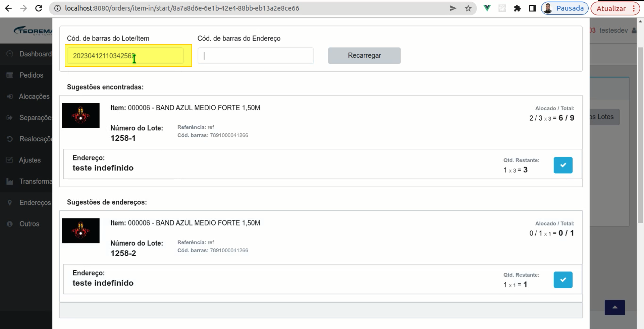This screenshot has width=644, height=329.
Task: Reload the page with the browser refresh icon
Action: point(39,8)
